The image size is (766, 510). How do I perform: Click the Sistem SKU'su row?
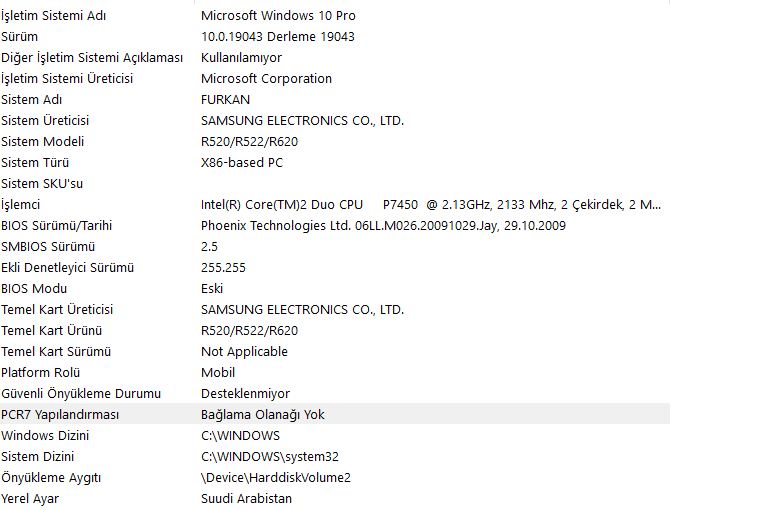(x=335, y=184)
